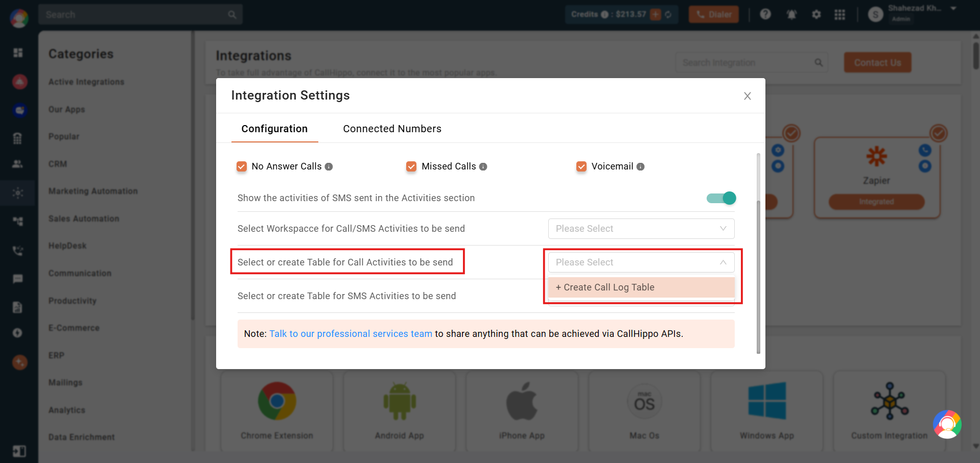Click the red circular sidebar icon

(19, 81)
